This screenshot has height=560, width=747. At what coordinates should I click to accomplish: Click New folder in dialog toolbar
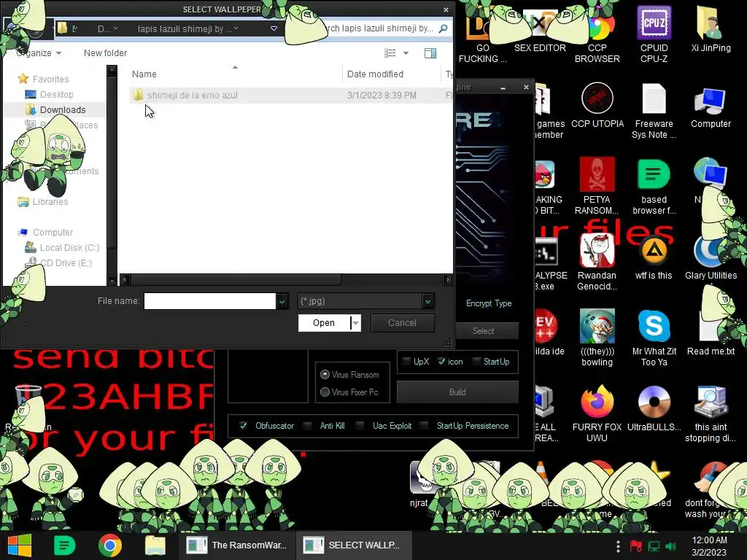tap(105, 52)
